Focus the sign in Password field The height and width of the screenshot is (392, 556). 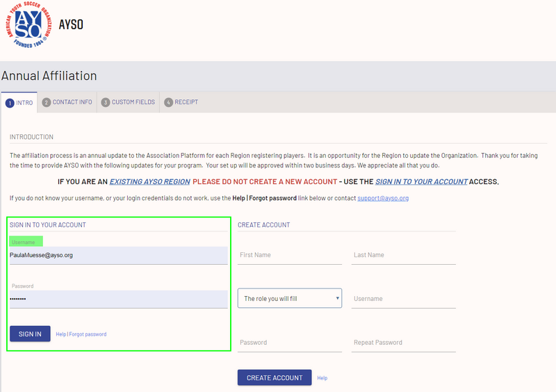click(x=118, y=299)
